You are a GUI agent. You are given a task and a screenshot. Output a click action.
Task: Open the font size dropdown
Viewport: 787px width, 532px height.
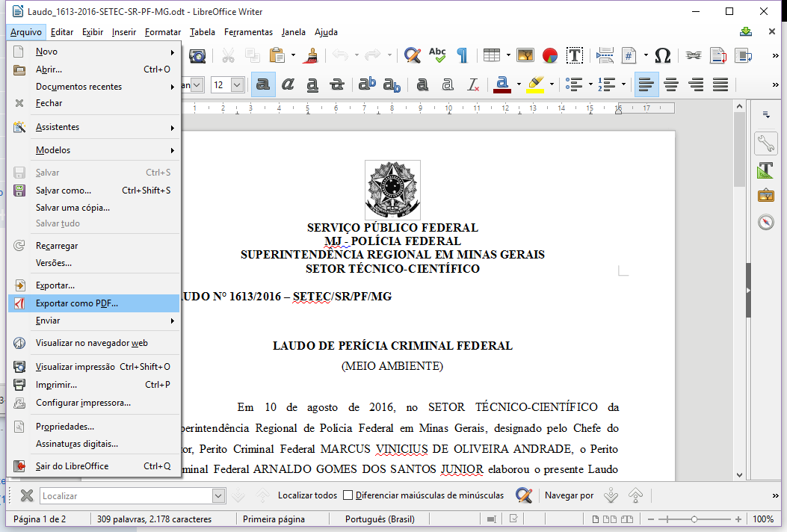click(238, 85)
